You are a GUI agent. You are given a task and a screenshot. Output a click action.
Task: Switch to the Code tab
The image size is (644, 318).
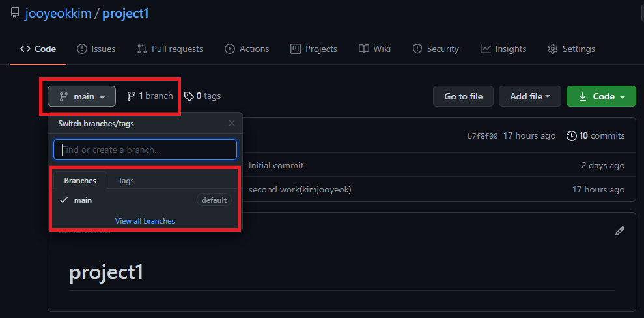click(x=38, y=49)
